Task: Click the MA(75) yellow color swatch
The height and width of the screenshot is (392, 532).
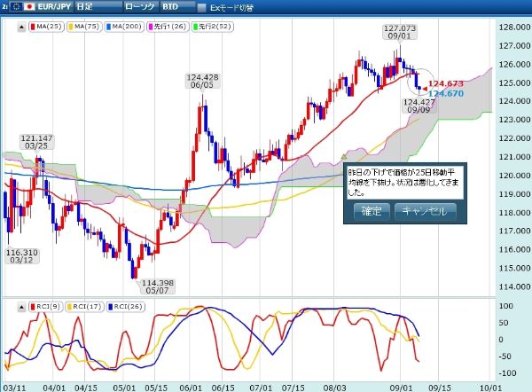Action: click(71, 27)
